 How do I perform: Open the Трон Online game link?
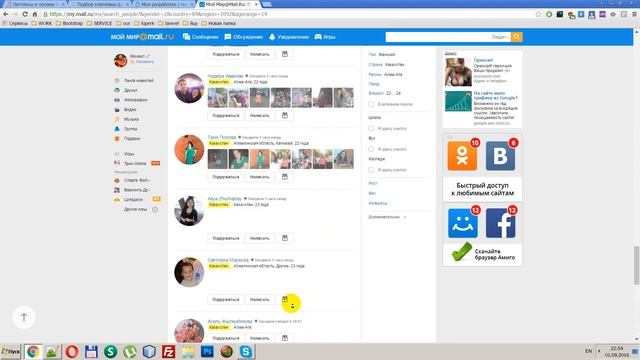[x=135, y=163]
